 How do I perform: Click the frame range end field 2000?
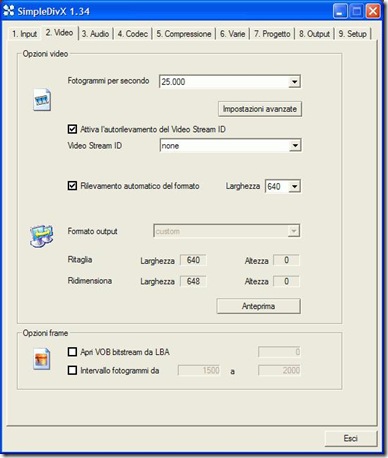click(x=279, y=370)
